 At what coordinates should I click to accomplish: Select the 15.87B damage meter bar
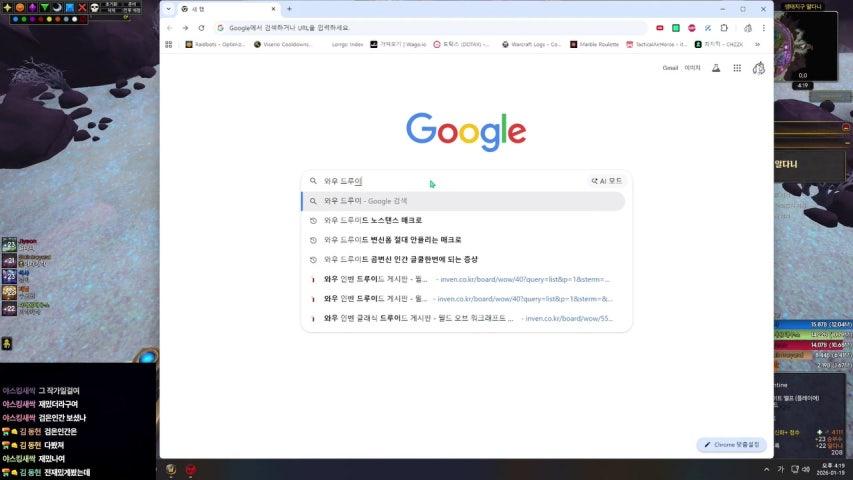(813, 324)
